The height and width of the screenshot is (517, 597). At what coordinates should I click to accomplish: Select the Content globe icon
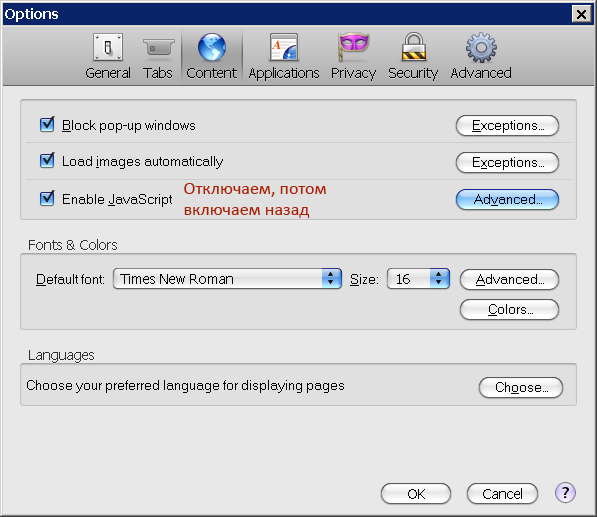coord(212,47)
